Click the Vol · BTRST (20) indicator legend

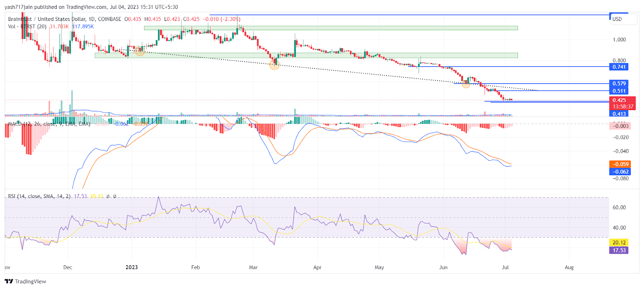[x=27, y=27]
